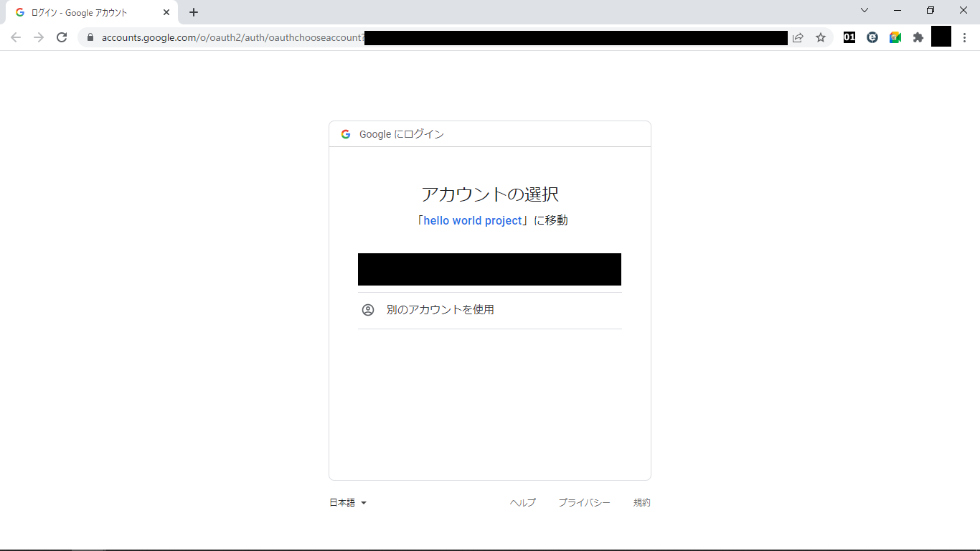The height and width of the screenshot is (551, 980).
Task: Close the Google login tab
Action: click(166, 12)
